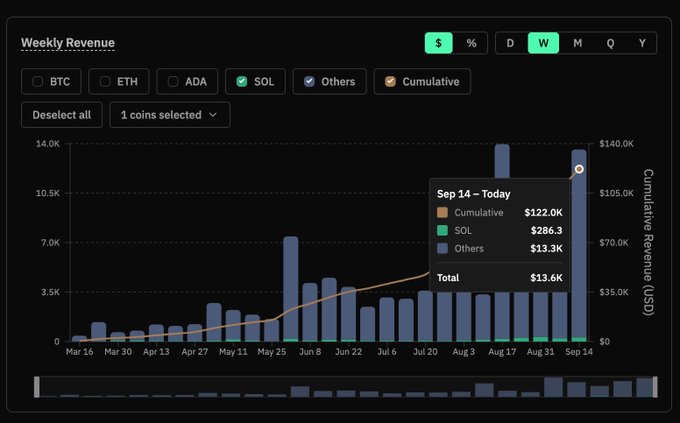Click the 7.0K left axis label

point(50,243)
